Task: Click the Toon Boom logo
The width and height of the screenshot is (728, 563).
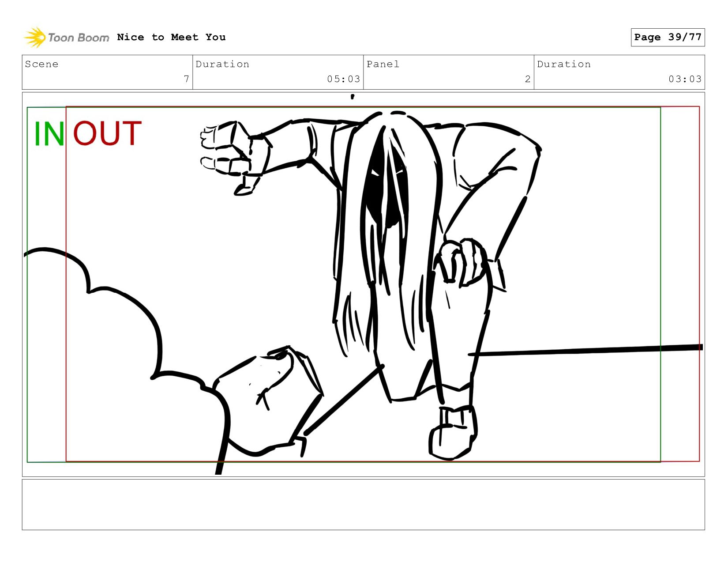Action: [x=66, y=38]
